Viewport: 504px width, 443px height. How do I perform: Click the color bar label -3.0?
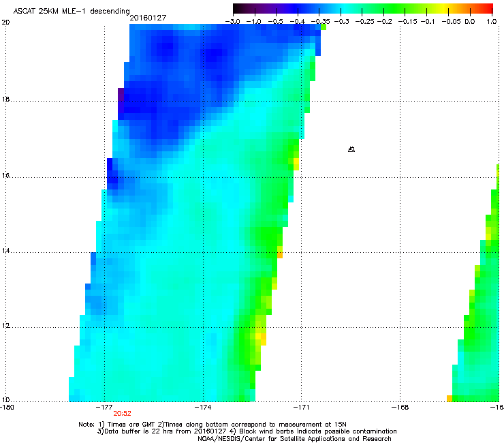(233, 22)
